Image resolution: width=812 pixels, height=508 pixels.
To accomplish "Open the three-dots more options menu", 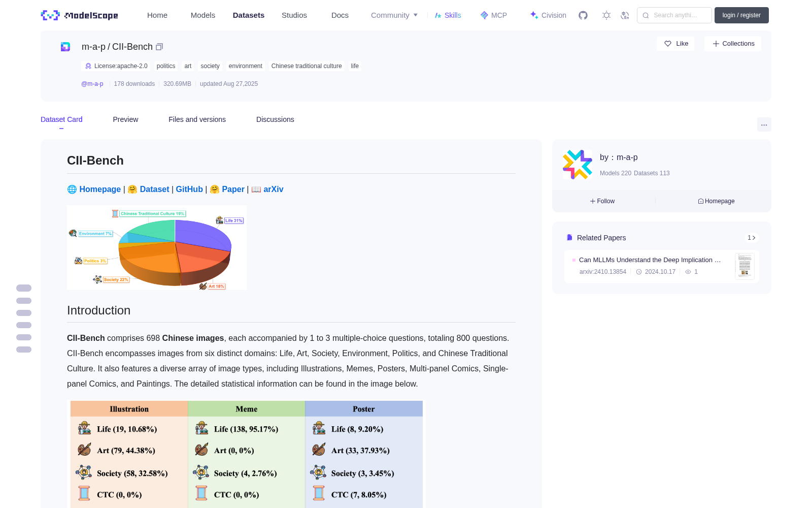I will pos(764,124).
